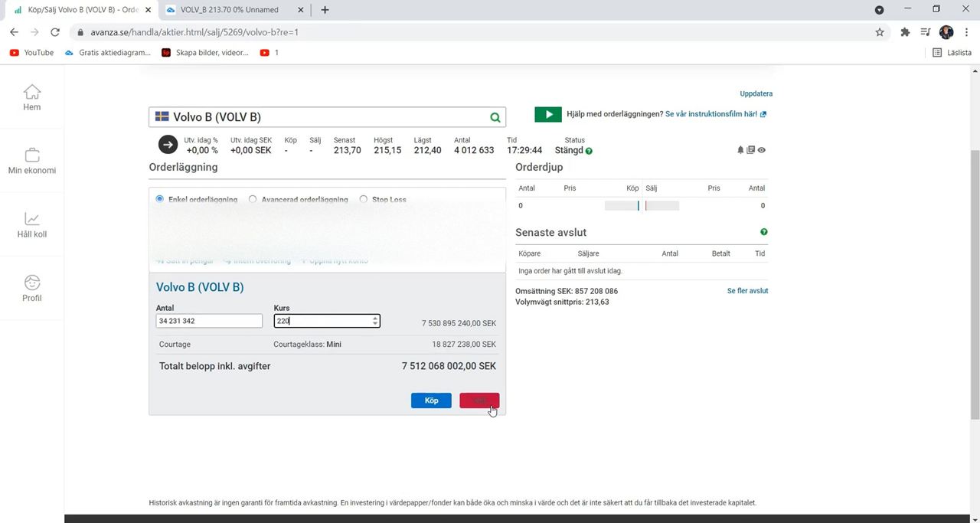Open the bookmark labeled 1

(x=269, y=53)
